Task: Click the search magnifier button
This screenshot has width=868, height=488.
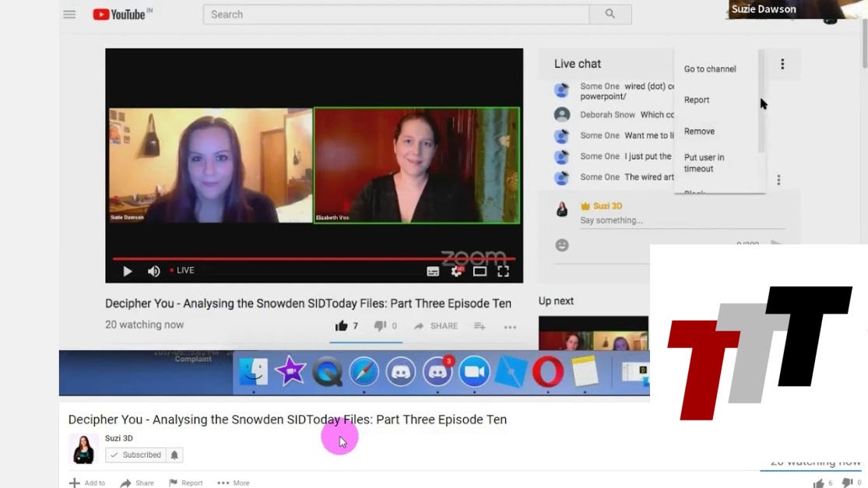Action: coord(610,14)
